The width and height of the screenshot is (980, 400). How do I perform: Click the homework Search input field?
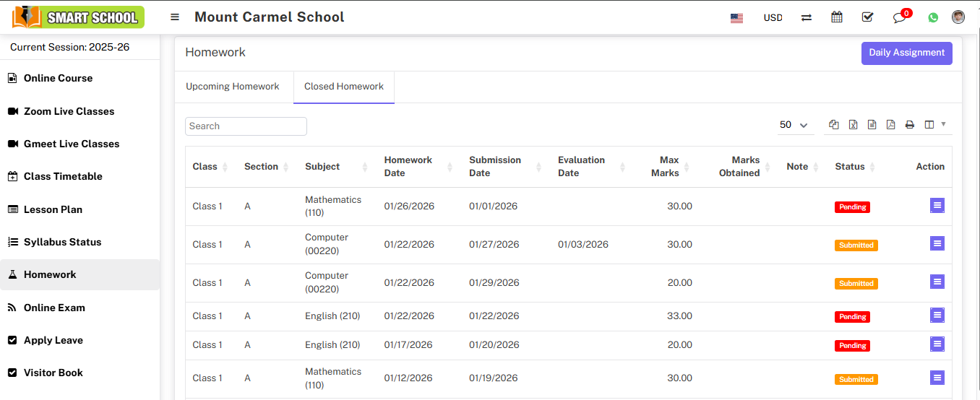click(246, 126)
